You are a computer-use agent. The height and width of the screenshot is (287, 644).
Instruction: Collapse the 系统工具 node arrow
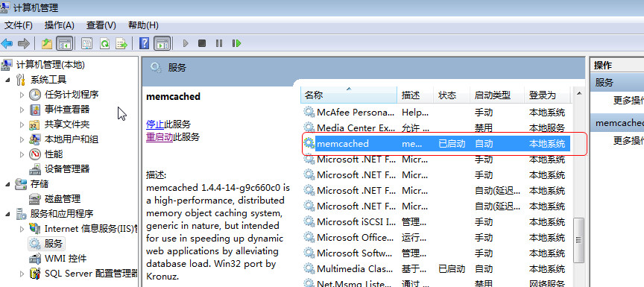[x=7, y=80]
